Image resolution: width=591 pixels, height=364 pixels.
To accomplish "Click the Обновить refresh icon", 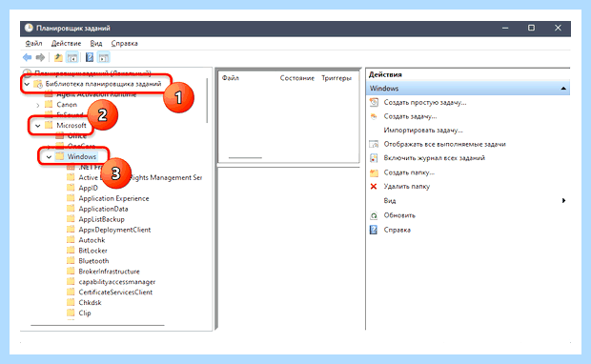I will click(374, 215).
